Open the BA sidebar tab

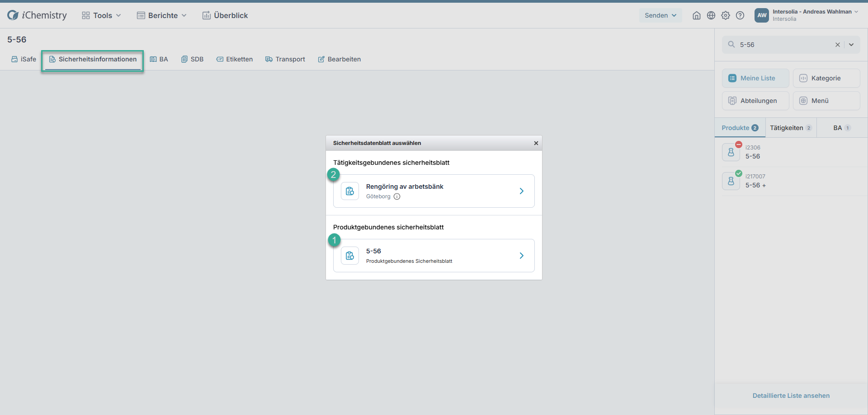(x=842, y=128)
